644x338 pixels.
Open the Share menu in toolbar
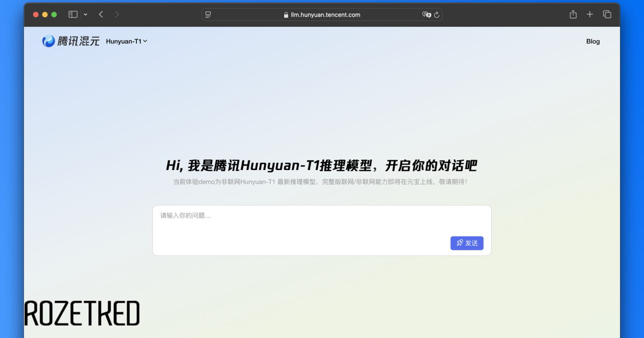(573, 14)
